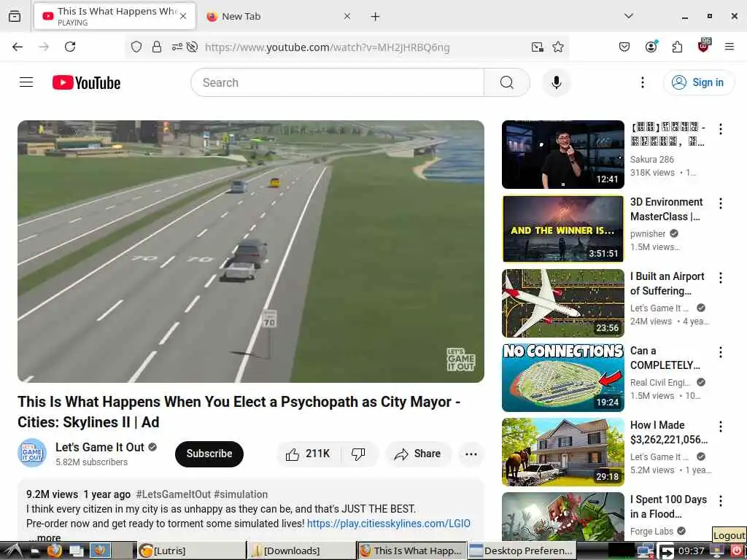Open the house video thumbnail 29:18

(x=562, y=451)
